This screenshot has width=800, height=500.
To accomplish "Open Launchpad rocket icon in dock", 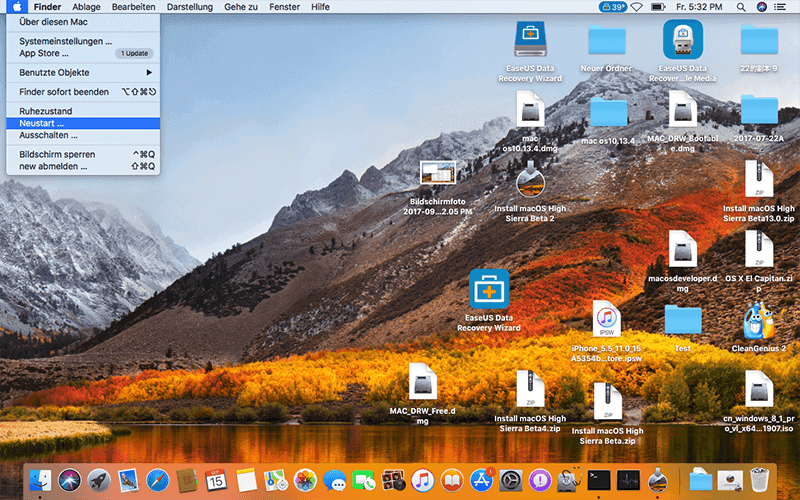I will pyautogui.click(x=99, y=480).
